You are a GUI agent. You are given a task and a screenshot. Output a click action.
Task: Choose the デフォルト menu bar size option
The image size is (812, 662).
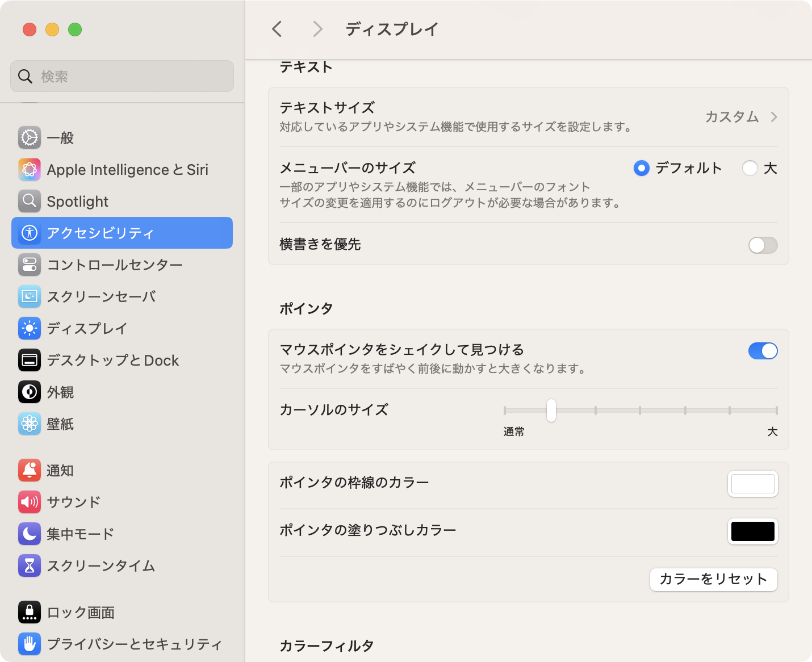[642, 168]
